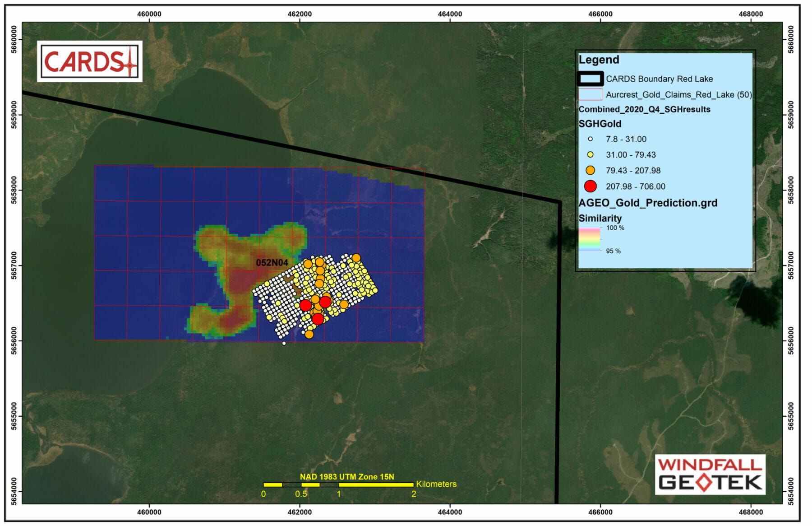
Task: Click the AGEO_Gold_Prediction.grd layer name
Action: (x=648, y=203)
